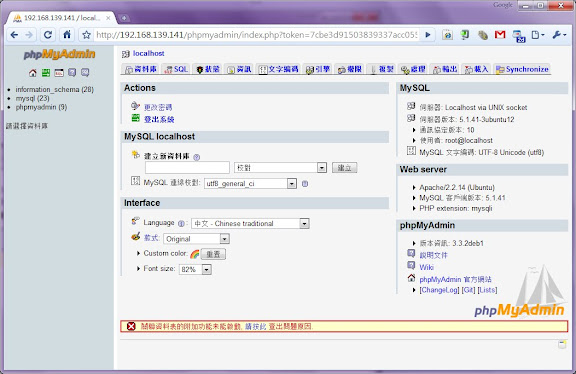Open the Synchronize tab
The width and height of the screenshot is (576, 374).
(x=522, y=69)
